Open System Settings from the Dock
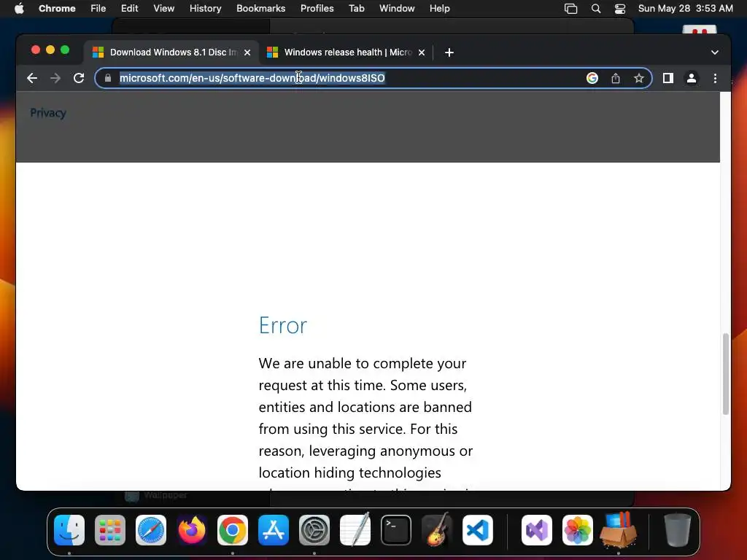The image size is (747, 560). pyautogui.click(x=314, y=530)
